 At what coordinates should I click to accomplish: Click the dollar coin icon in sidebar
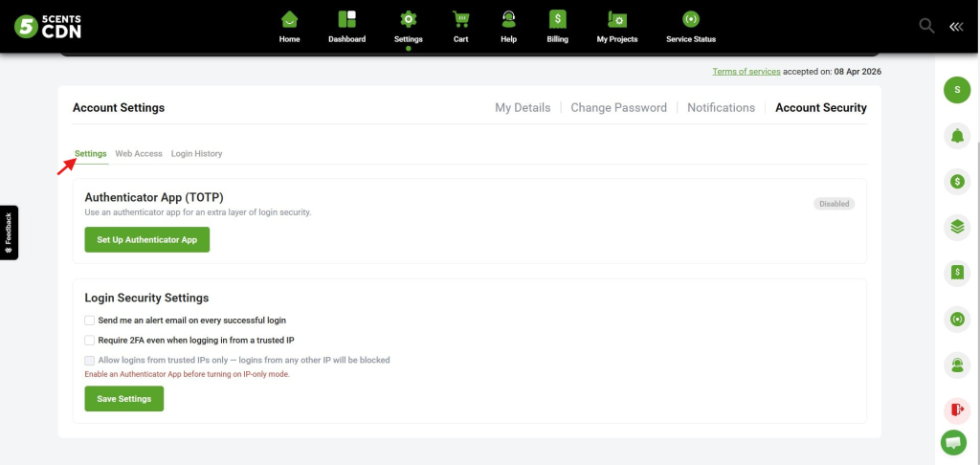pos(957,182)
